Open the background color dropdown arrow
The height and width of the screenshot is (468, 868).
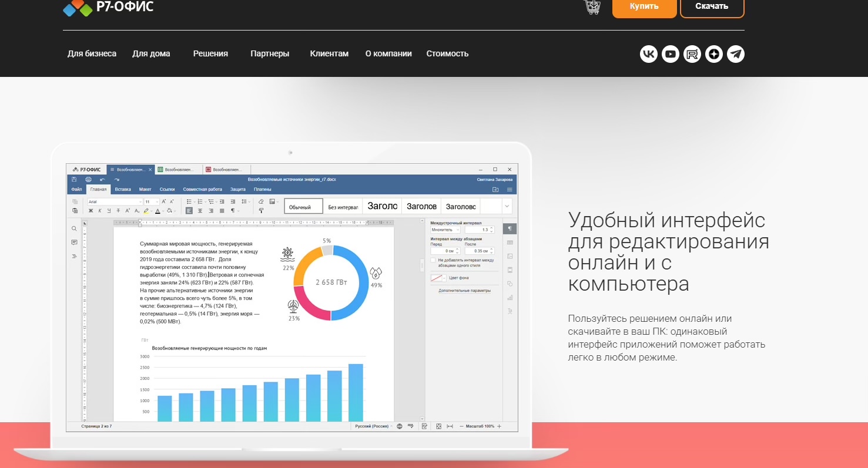pyautogui.click(x=445, y=278)
